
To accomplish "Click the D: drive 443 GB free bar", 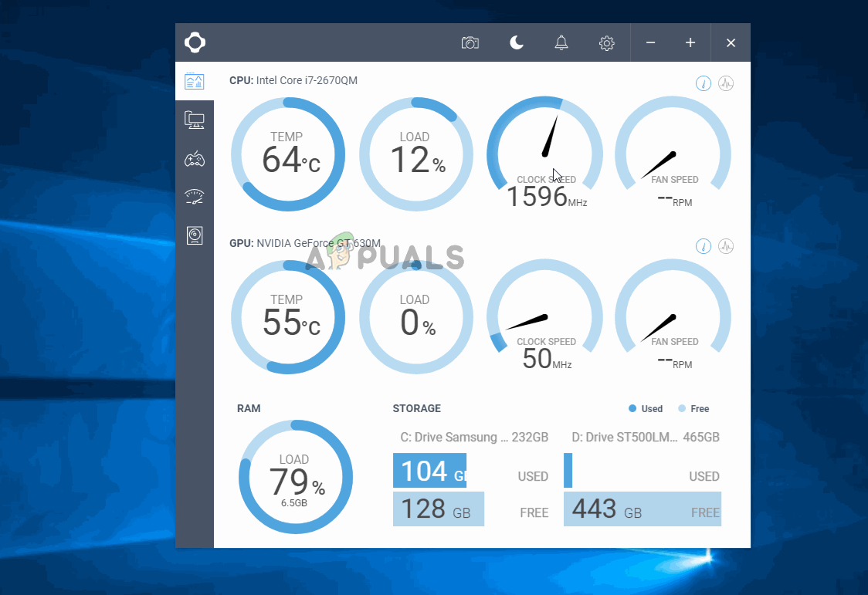I will [642, 509].
